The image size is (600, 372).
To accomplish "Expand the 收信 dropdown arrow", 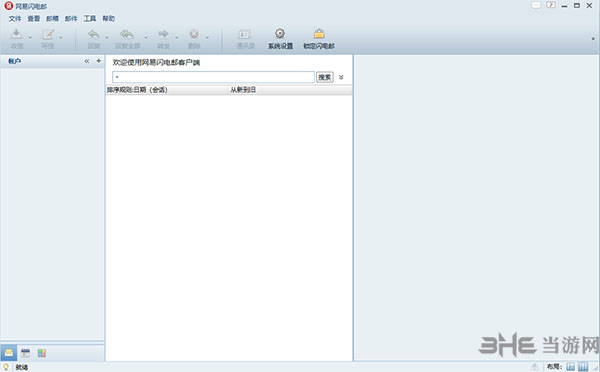I will pos(30,38).
